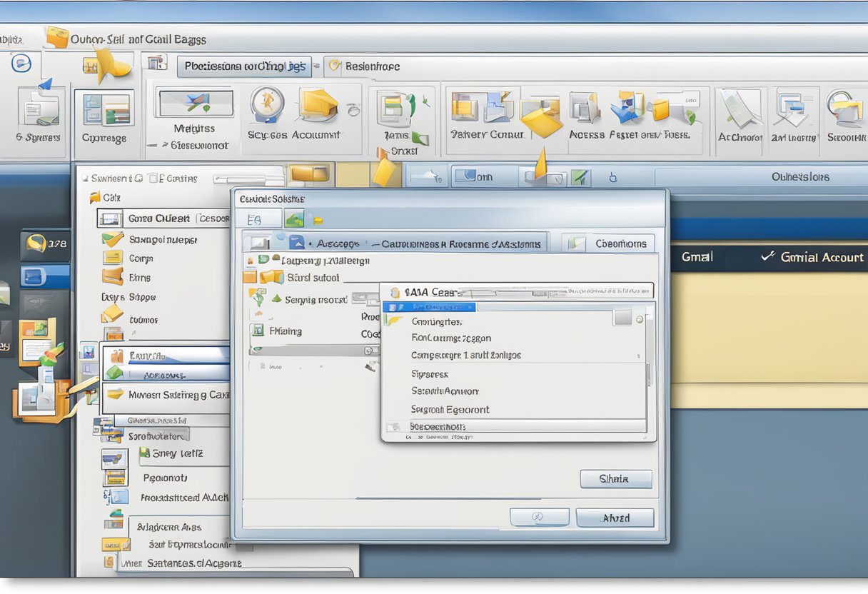The width and height of the screenshot is (868, 594).
Task: Expand the Sarel sufoot folder row
Action: coord(250,277)
